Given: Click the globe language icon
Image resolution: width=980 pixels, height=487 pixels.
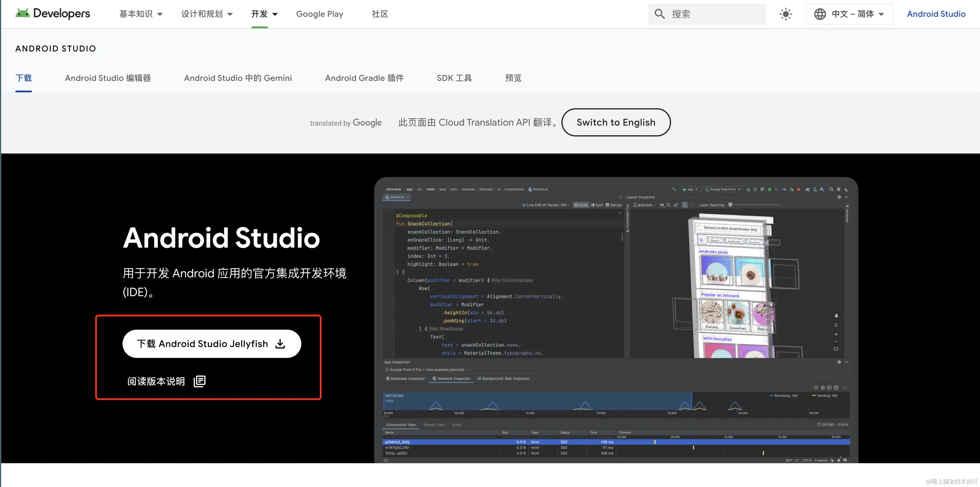Looking at the screenshot, I should 820,14.
